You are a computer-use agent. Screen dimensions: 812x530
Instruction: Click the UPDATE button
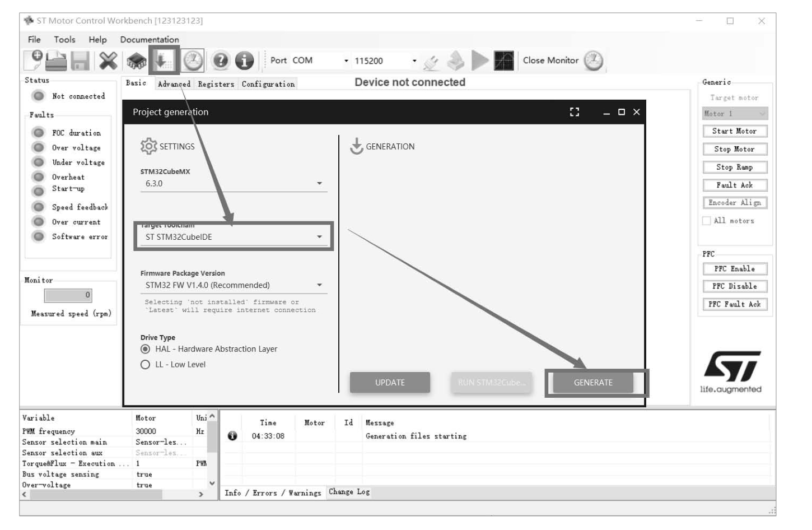pyautogui.click(x=390, y=383)
